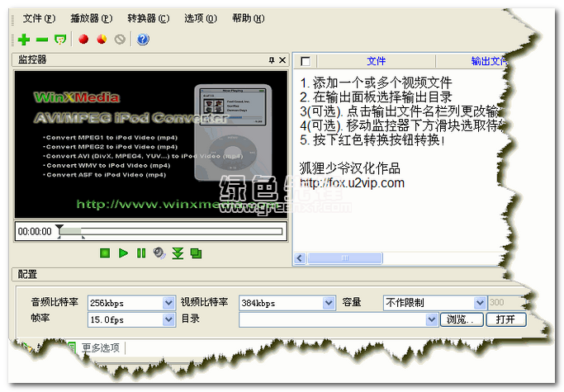
Task: Close the 监控器 panel
Action: (x=282, y=60)
